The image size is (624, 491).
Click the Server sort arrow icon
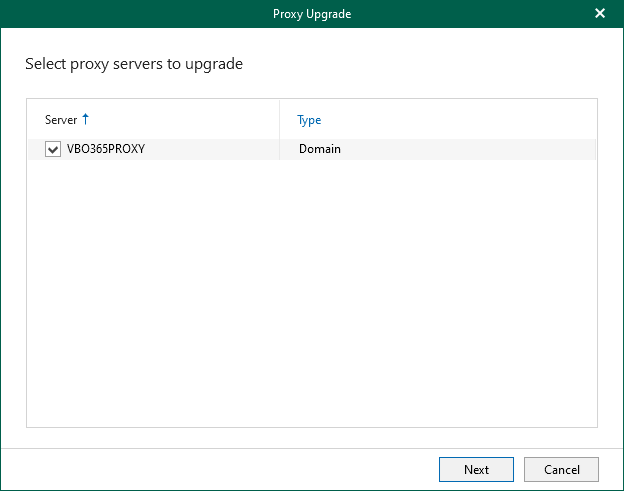(x=86, y=119)
